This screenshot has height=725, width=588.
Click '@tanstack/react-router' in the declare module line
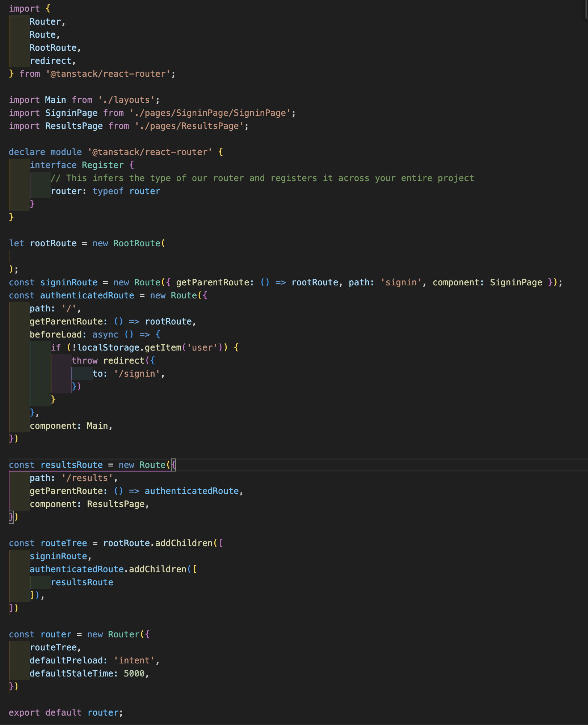click(150, 152)
